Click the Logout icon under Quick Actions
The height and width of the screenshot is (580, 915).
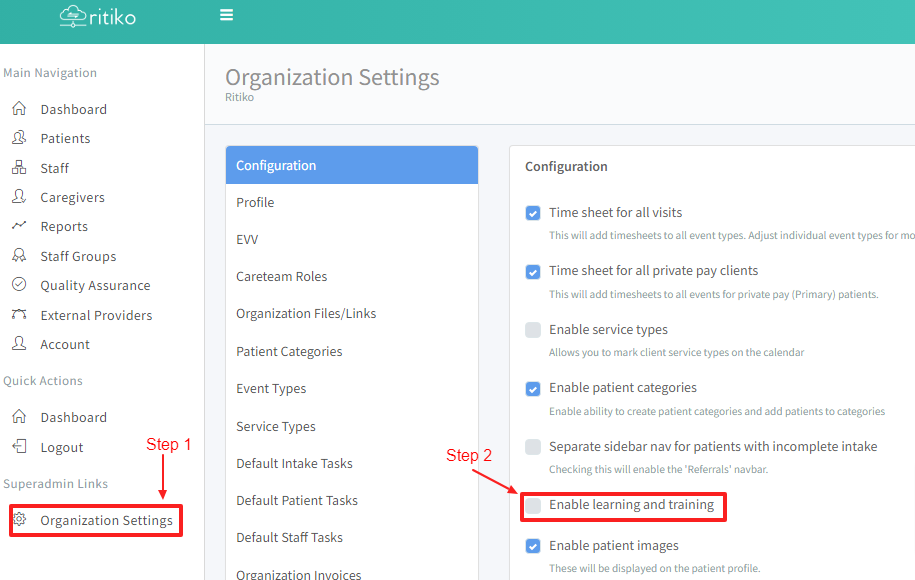[x=19, y=447]
